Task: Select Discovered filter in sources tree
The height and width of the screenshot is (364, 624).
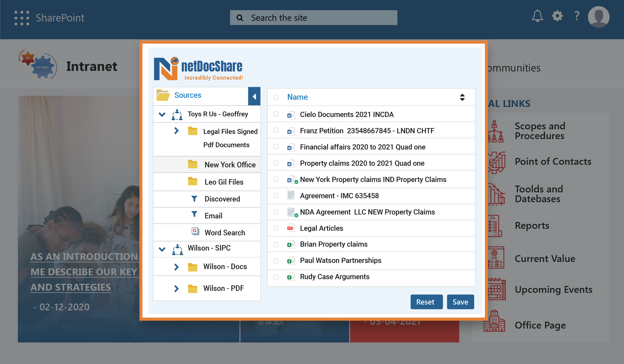Action: [222, 199]
